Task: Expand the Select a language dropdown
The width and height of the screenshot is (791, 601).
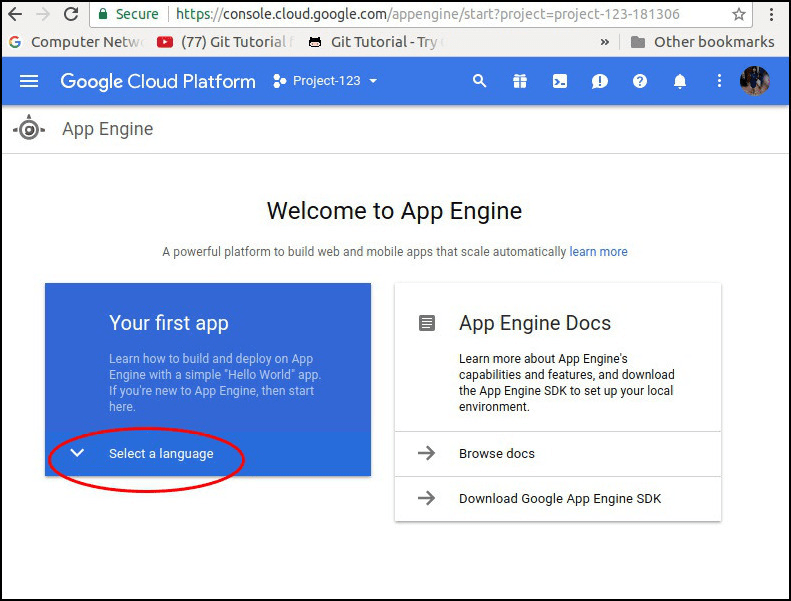Action: tap(208, 453)
